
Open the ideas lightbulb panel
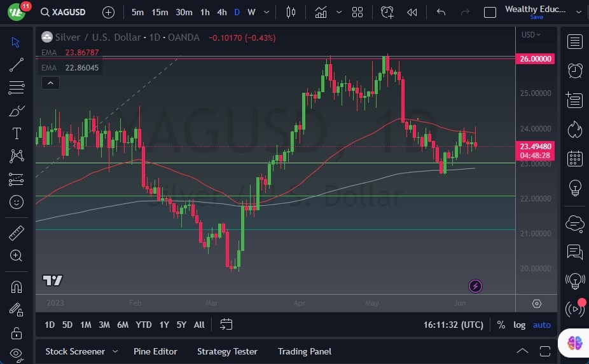(x=575, y=187)
